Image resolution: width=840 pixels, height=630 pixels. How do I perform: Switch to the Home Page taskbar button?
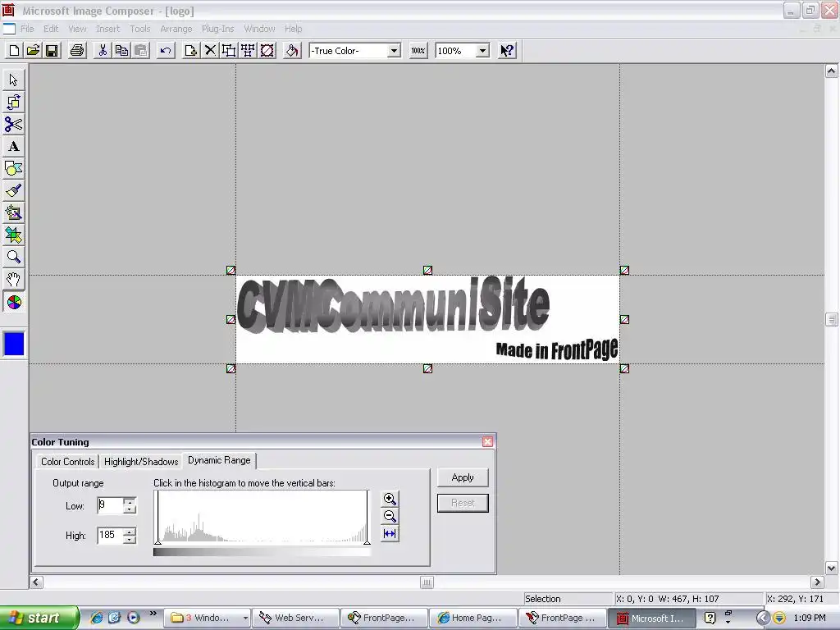click(x=473, y=618)
